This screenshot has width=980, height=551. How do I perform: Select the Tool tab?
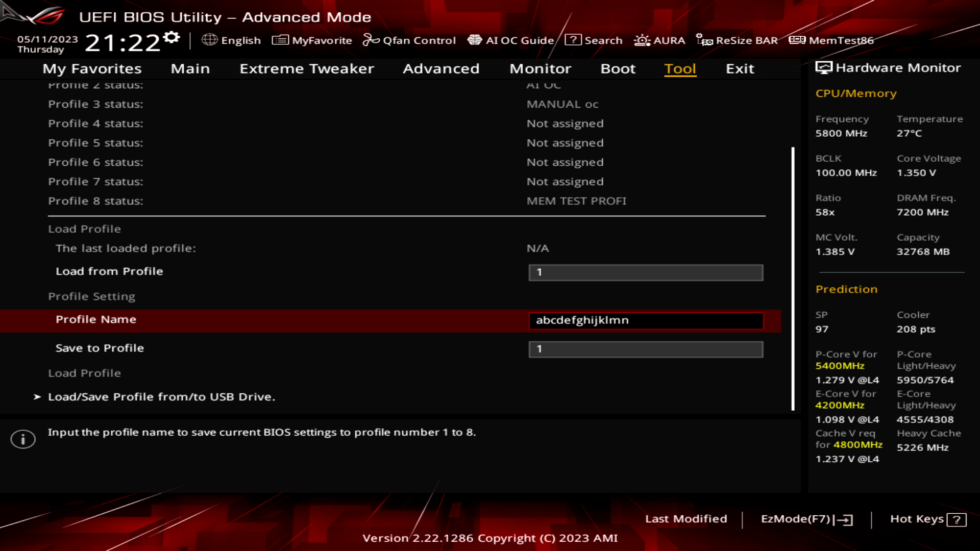[680, 68]
